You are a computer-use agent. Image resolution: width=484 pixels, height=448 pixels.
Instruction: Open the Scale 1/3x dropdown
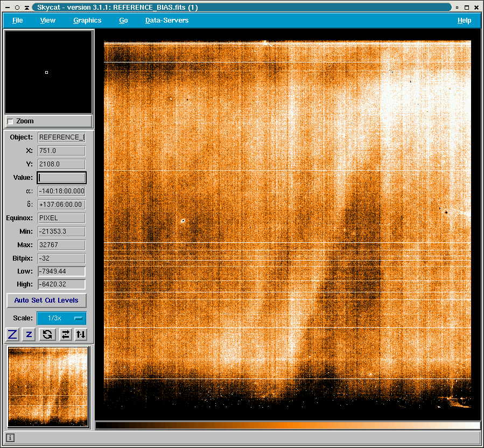pos(61,318)
